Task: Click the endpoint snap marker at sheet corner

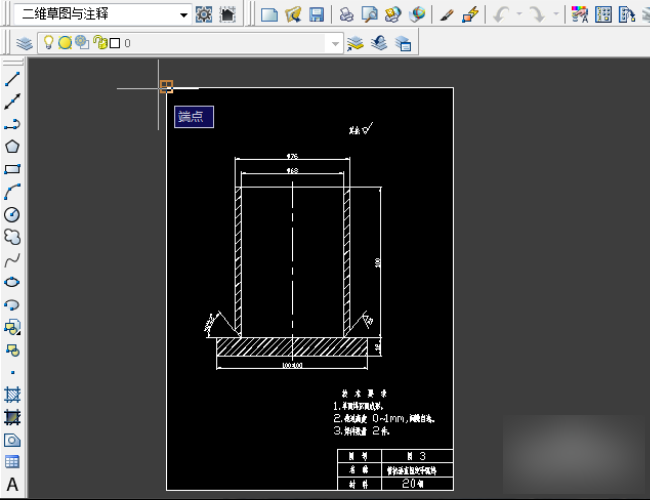Action: click(167, 87)
